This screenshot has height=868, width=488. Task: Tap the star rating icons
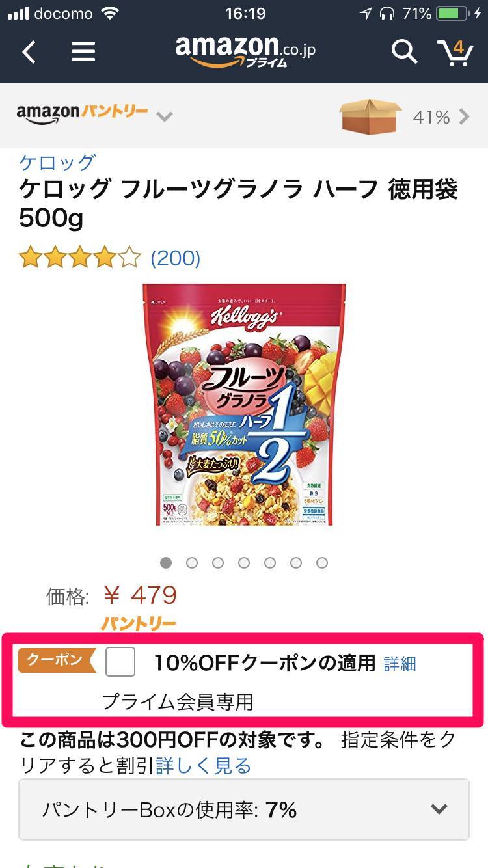(80, 258)
